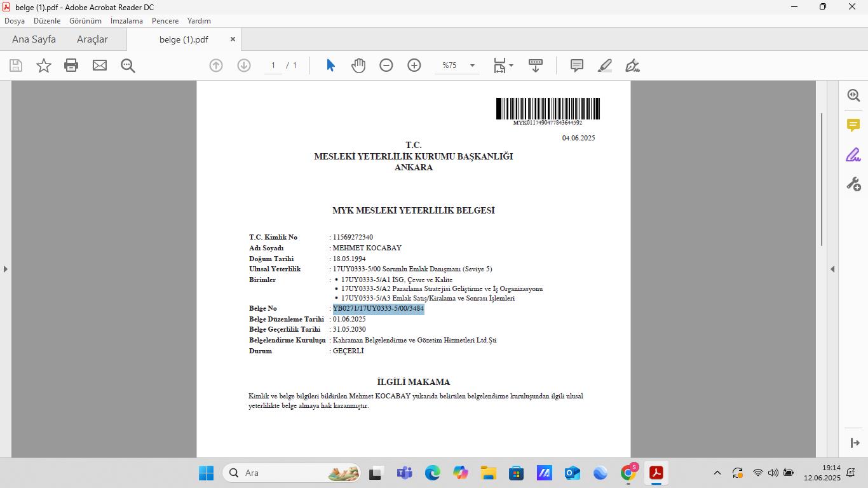Activate the highlight text pen tool

point(605,65)
